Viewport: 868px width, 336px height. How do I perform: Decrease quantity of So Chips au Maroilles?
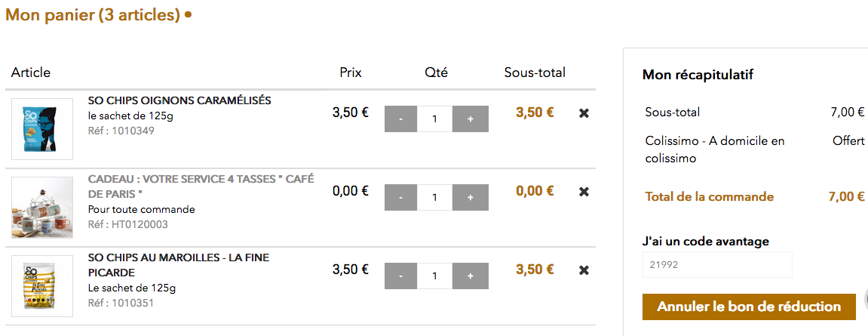tap(401, 276)
